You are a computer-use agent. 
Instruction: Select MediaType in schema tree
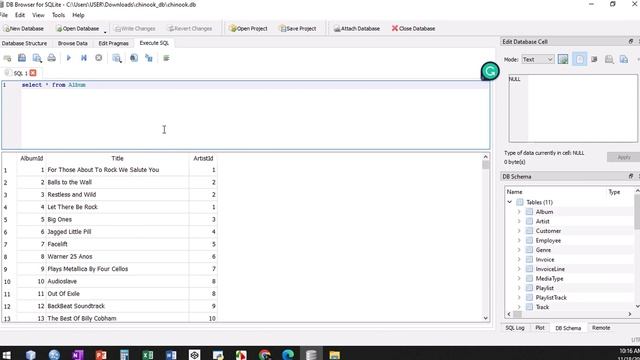point(549,278)
